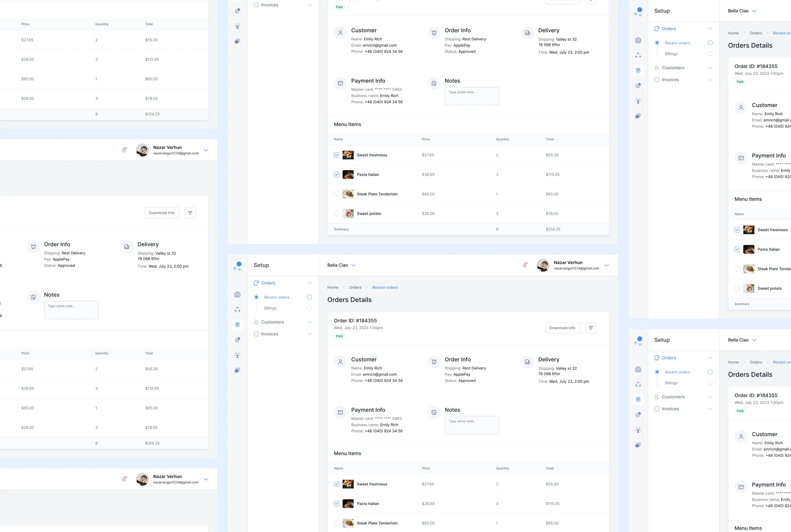Click filter icon beside Download Info in bottom-center panel
Screen dimensions: 791x532
(590, 328)
